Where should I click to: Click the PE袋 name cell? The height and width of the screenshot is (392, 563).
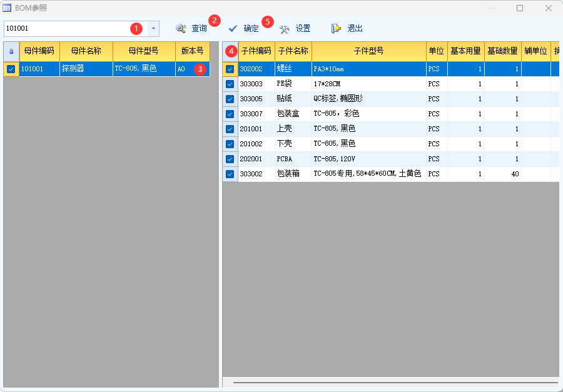(293, 84)
